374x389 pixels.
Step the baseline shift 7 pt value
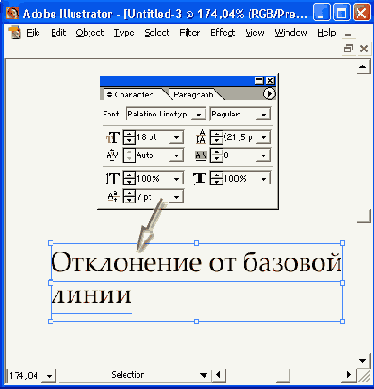[x=129, y=197]
